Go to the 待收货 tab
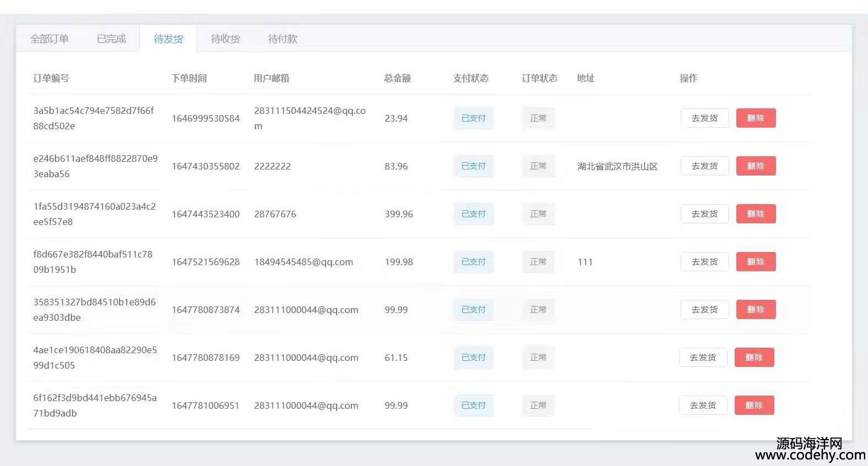Viewport: 868px width, 466px height. tap(225, 39)
